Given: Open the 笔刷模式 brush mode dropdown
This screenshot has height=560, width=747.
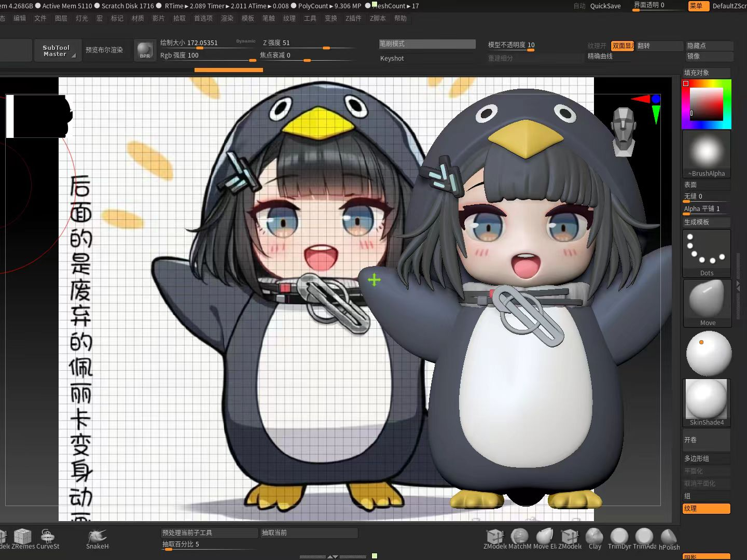Looking at the screenshot, I should [427, 44].
